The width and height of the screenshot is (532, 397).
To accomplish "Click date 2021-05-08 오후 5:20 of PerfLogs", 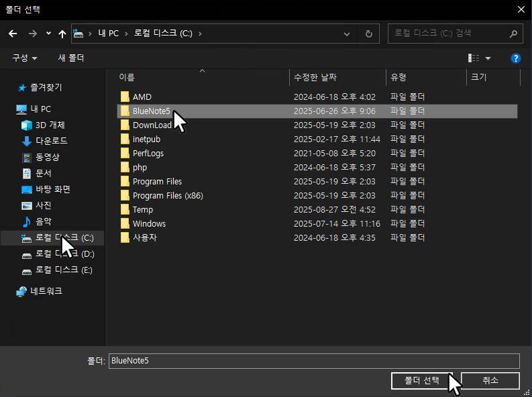I will (x=335, y=154).
